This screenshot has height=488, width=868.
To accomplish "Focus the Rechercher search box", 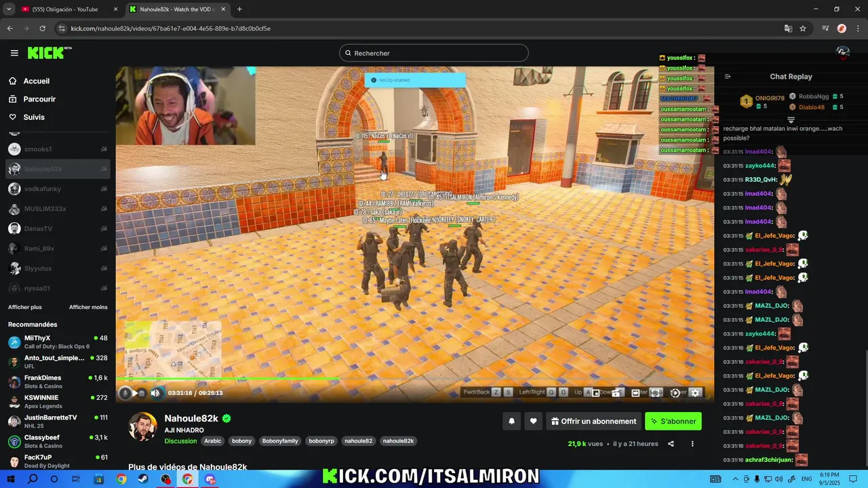I will pos(434,53).
